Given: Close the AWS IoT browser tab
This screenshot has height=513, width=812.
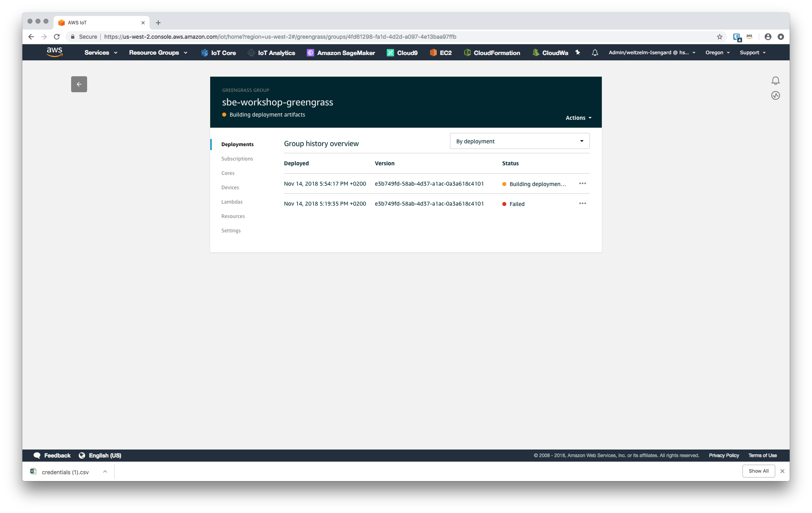Looking at the screenshot, I should (x=143, y=23).
